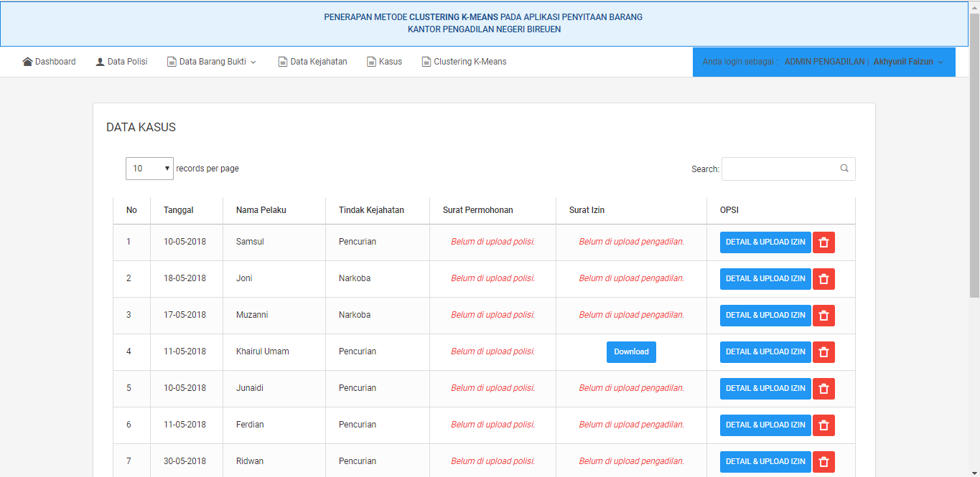Focus the Search input field
Image resolution: width=980 pixels, height=477 pixels.
pos(788,169)
